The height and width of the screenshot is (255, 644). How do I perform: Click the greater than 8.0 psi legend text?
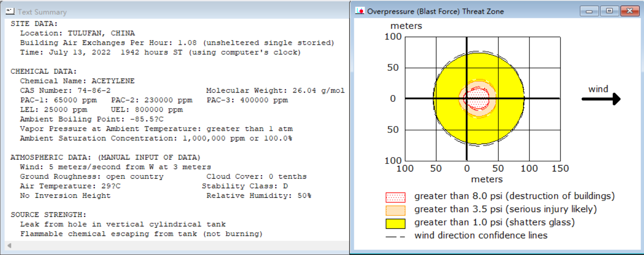click(x=514, y=196)
